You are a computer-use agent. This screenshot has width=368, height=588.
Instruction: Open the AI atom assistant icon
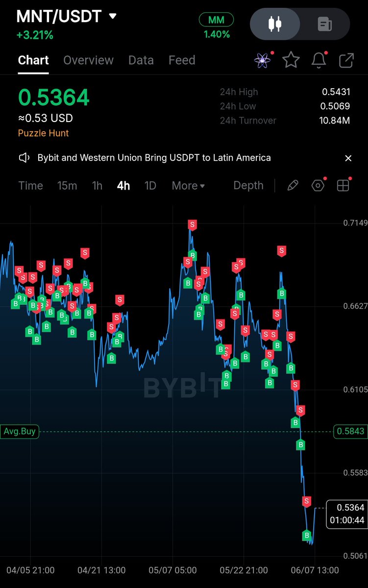click(263, 60)
